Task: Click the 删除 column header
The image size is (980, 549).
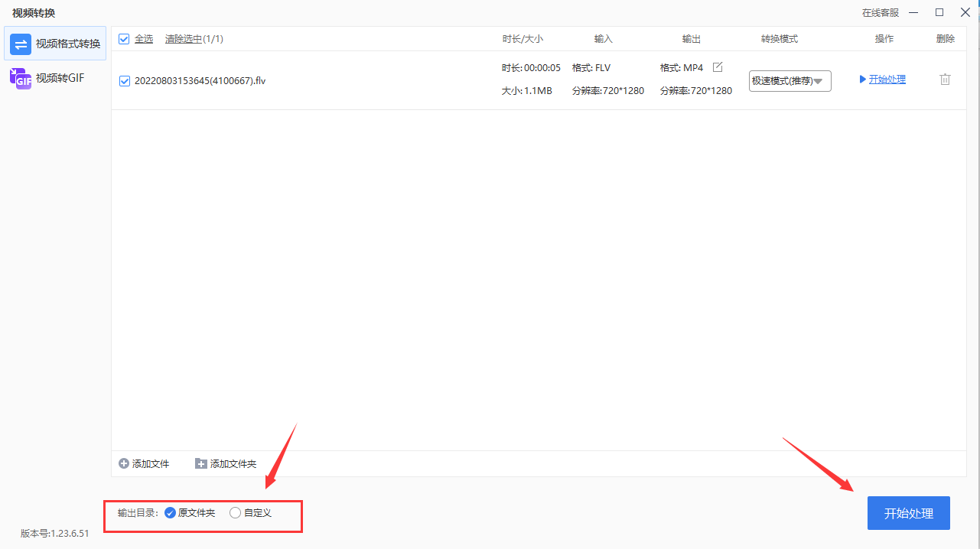Action: [946, 39]
